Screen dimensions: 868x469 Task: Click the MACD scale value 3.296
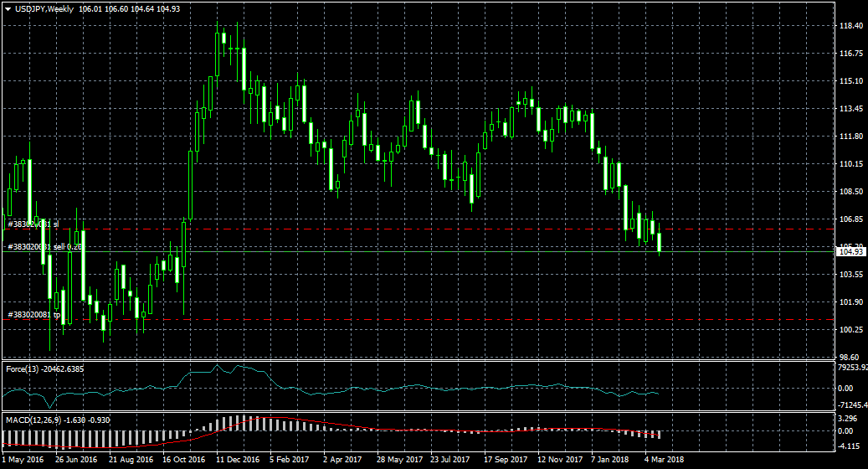848,417
